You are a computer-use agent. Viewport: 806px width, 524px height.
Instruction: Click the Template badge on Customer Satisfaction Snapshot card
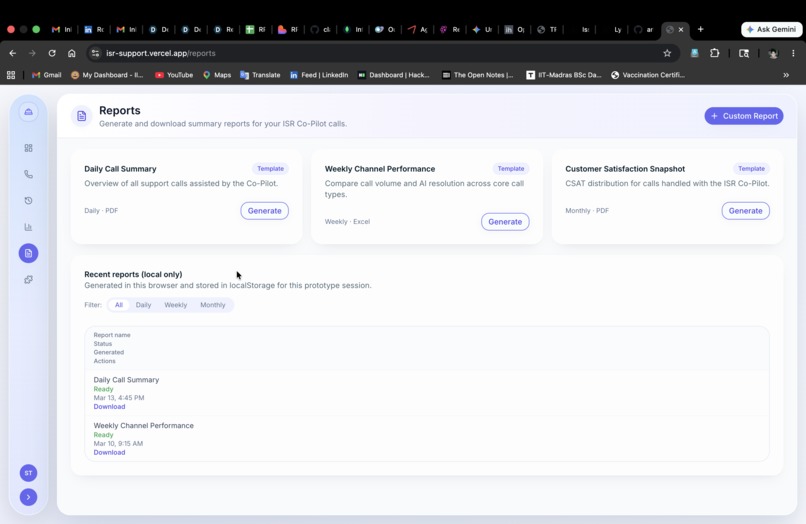point(752,169)
